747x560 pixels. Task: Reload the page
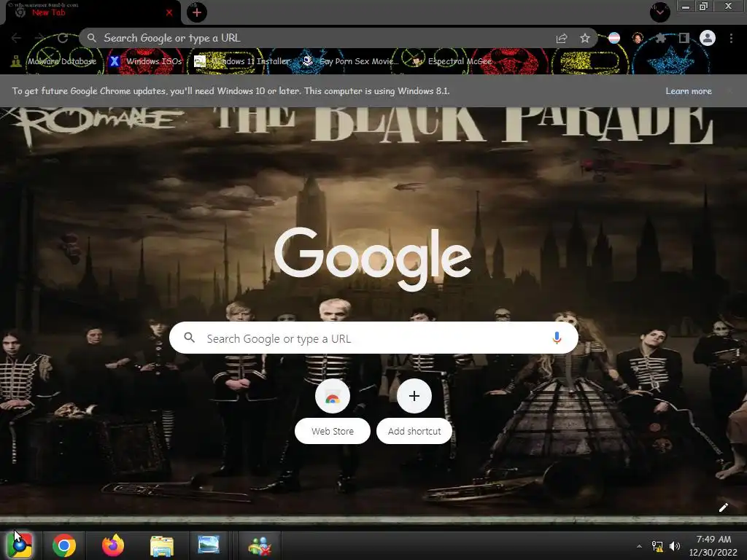63,38
